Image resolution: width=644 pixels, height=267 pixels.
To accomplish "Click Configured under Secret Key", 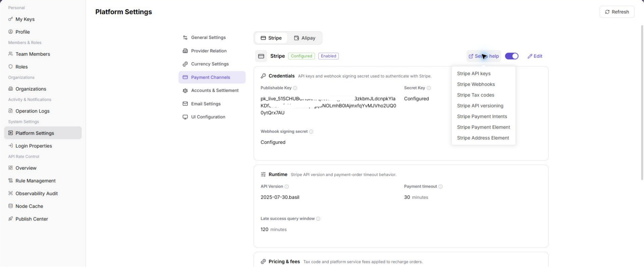I will pyautogui.click(x=416, y=99).
